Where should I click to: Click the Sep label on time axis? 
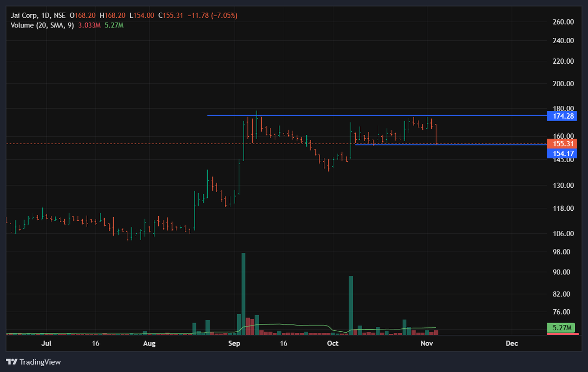pos(235,344)
